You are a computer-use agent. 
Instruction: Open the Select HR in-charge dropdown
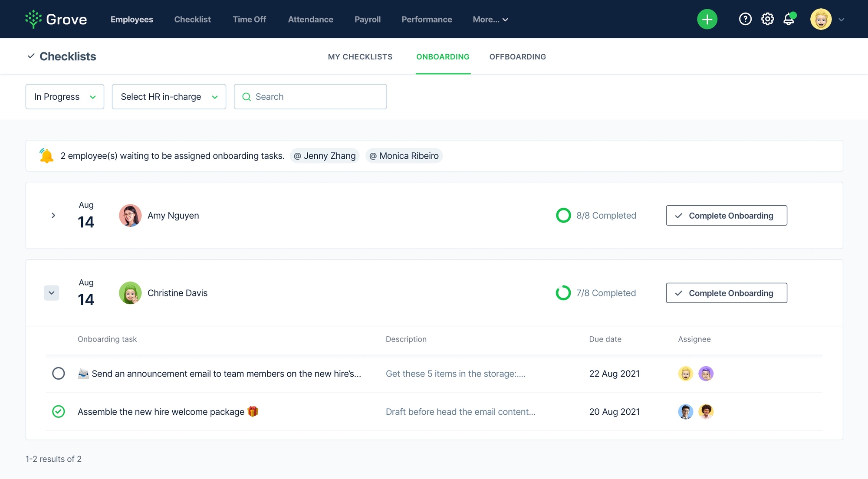169,96
